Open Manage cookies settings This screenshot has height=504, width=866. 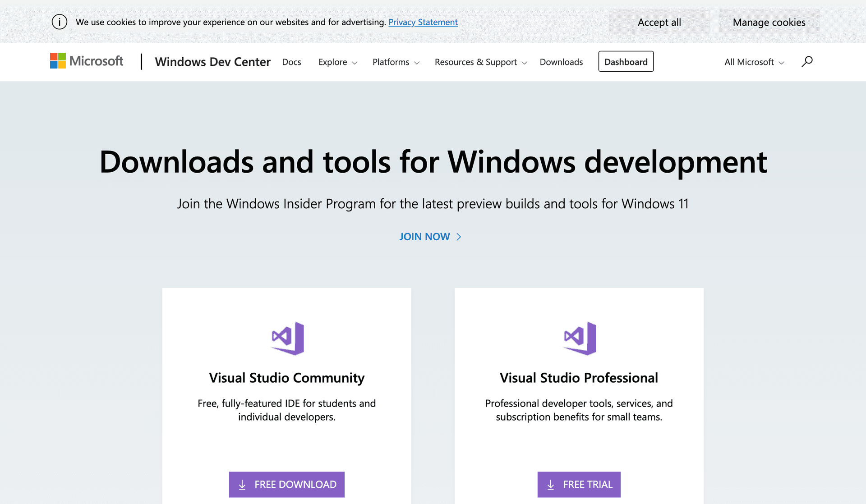769,22
